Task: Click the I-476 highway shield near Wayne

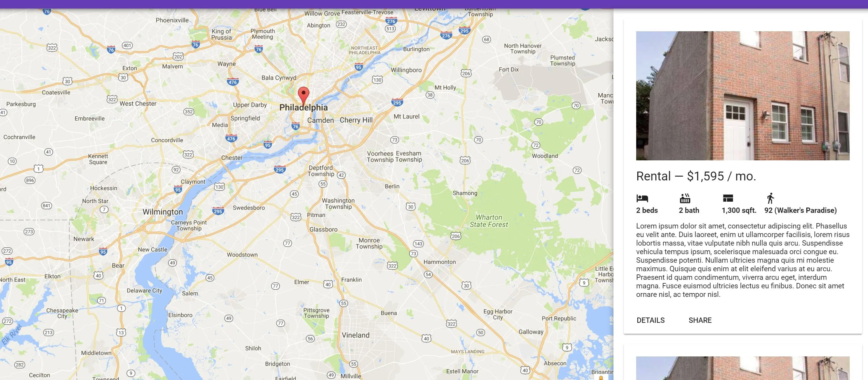Action: tap(232, 82)
